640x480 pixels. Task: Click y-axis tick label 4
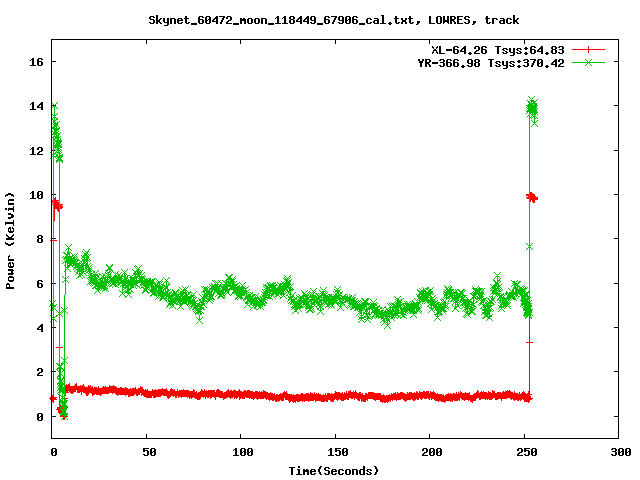pos(40,328)
